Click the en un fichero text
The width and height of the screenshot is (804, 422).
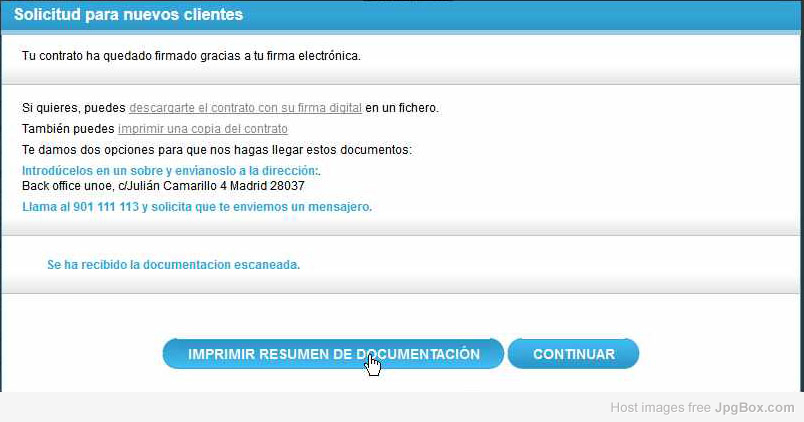pyautogui.click(x=402, y=107)
